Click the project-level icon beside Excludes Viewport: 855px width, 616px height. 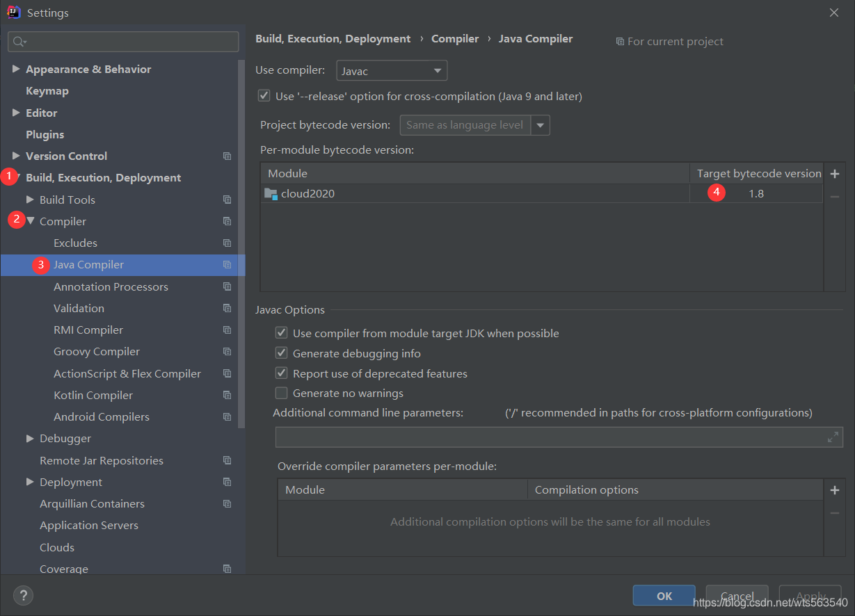click(x=227, y=243)
